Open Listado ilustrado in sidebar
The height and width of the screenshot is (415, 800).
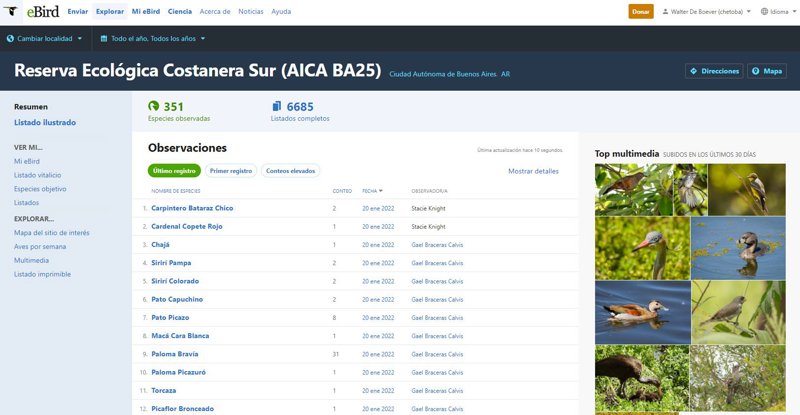tap(45, 123)
